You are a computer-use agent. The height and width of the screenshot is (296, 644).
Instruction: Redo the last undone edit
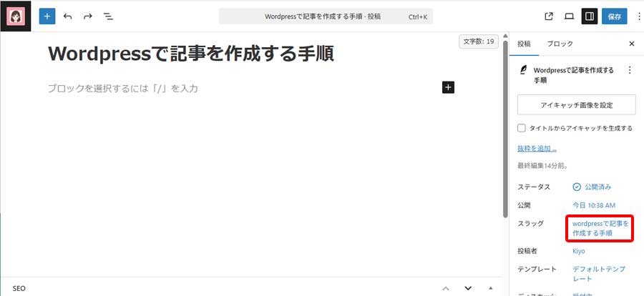point(88,16)
